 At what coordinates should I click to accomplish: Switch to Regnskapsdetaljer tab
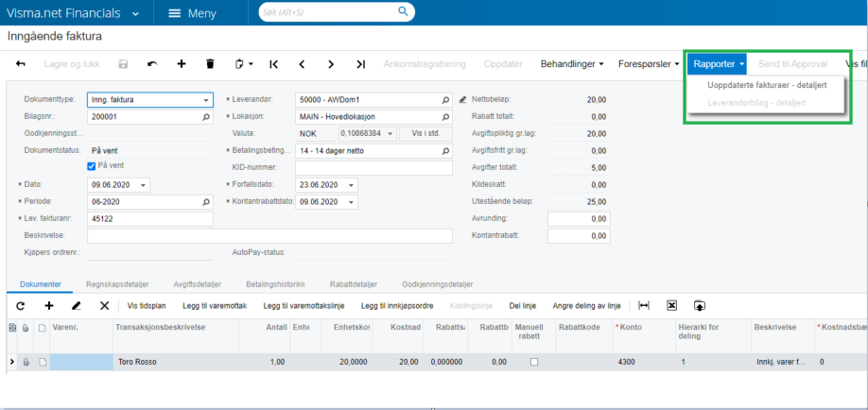(x=117, y=284)
